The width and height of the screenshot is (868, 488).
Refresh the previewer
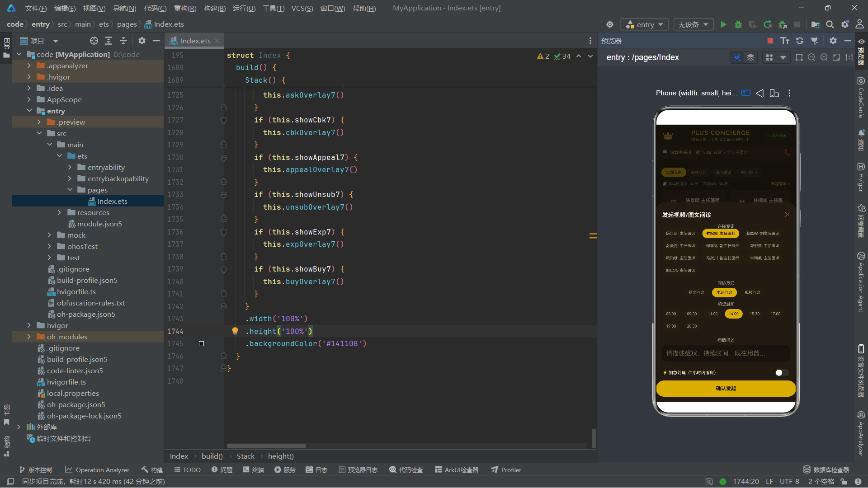(800, 41)
